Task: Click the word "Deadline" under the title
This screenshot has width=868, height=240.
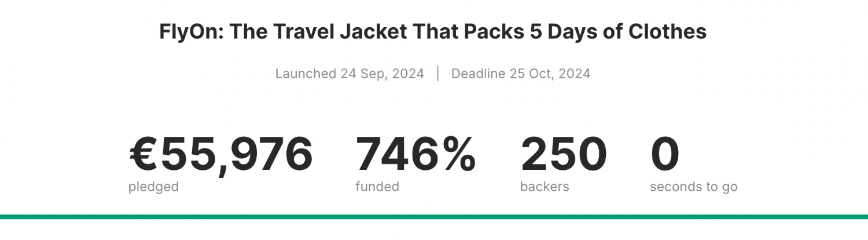Action: pyautogui.click(x=478, y=74)
